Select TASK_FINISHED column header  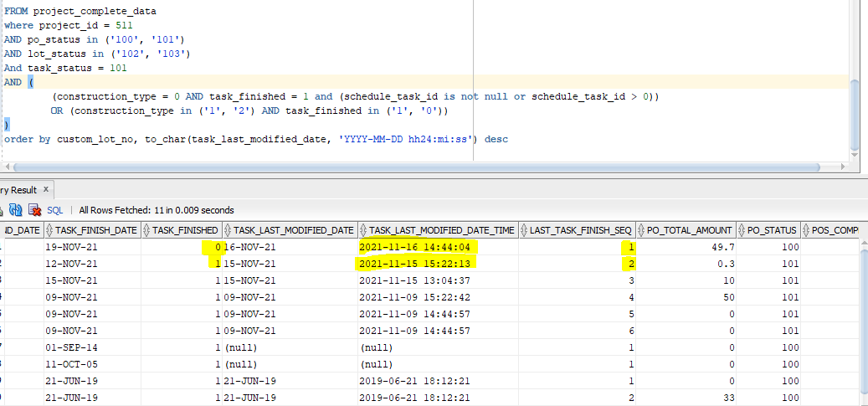182,230
